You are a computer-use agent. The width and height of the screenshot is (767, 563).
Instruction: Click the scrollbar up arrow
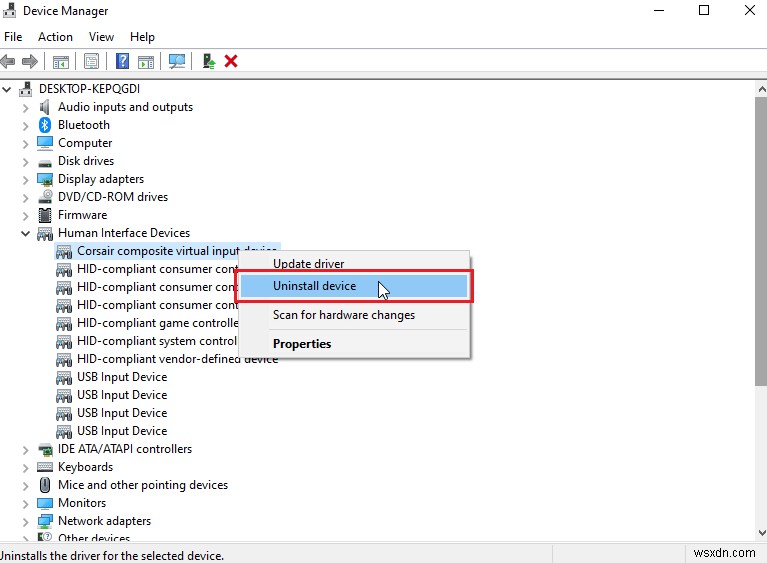pos(761,89)
